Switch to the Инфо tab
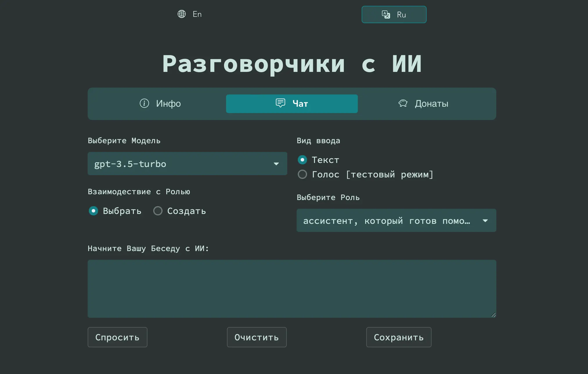This screenshot has width=588, height=374. pos(160,104)
